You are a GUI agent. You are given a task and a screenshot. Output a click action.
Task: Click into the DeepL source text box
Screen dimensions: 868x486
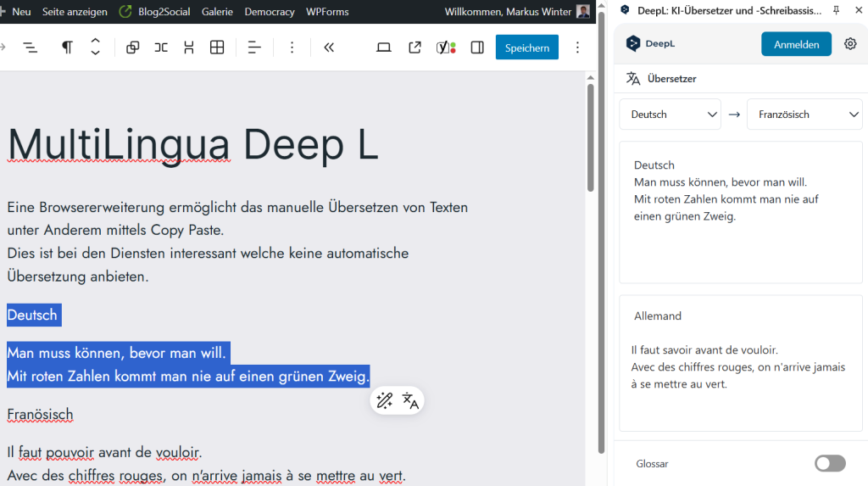[x=741, y=212]
